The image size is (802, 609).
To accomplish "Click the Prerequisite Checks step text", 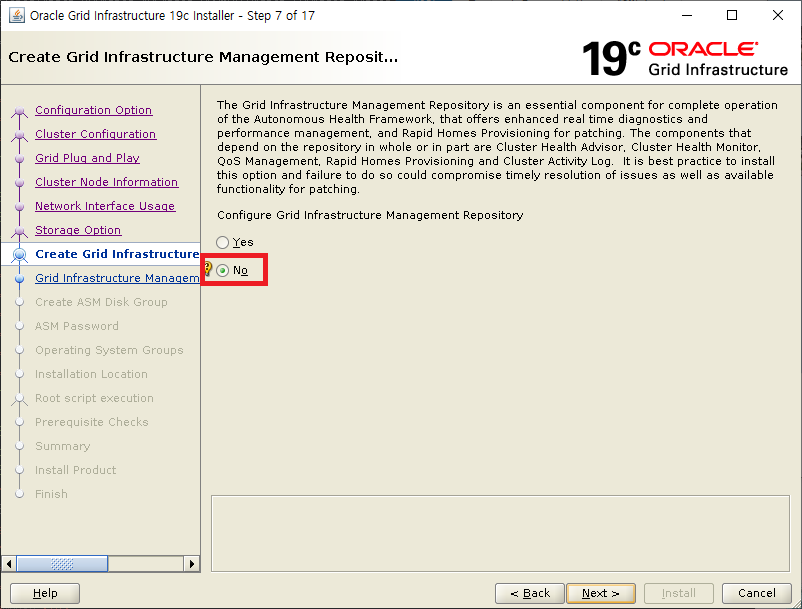I will tap(92, 422).
